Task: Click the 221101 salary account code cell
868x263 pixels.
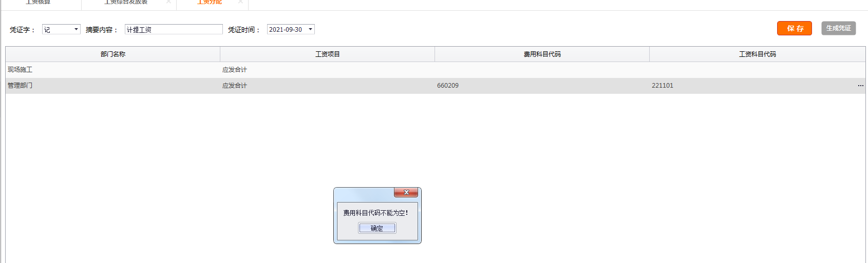Action: [663, 86]
